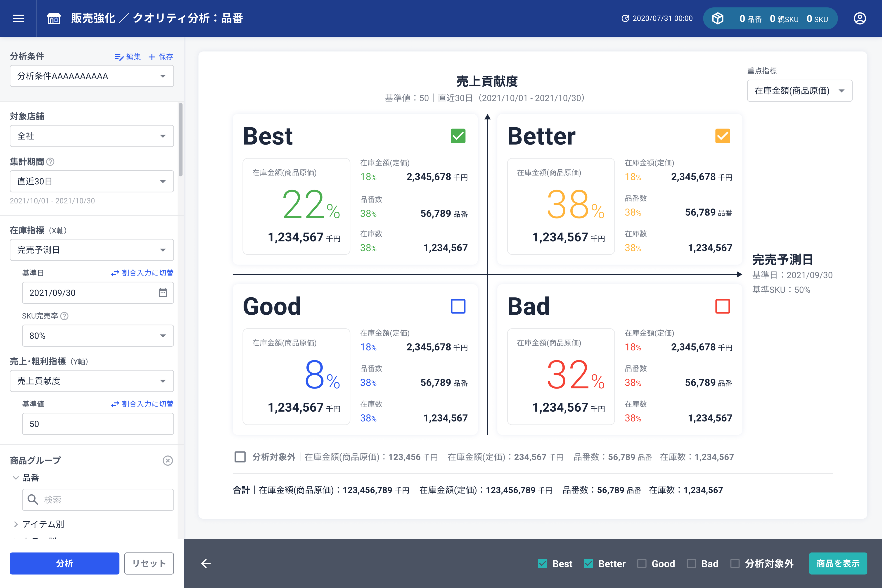Check the red Bad quadrant checkbox

tap(722, 306)
